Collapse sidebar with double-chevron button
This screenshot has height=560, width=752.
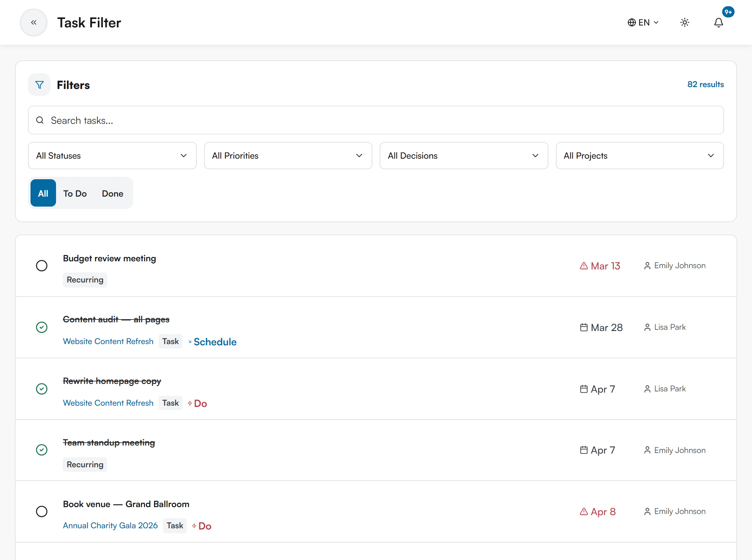34,22
